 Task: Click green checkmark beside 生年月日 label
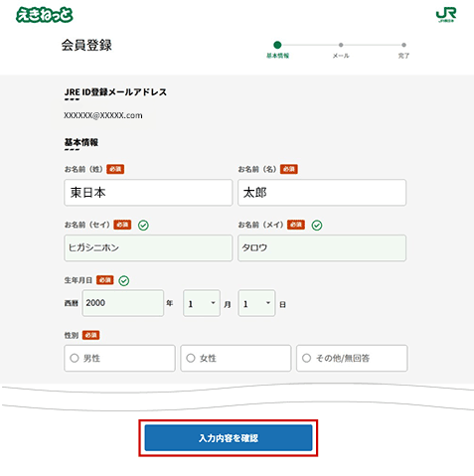click(x=124, y=280)
